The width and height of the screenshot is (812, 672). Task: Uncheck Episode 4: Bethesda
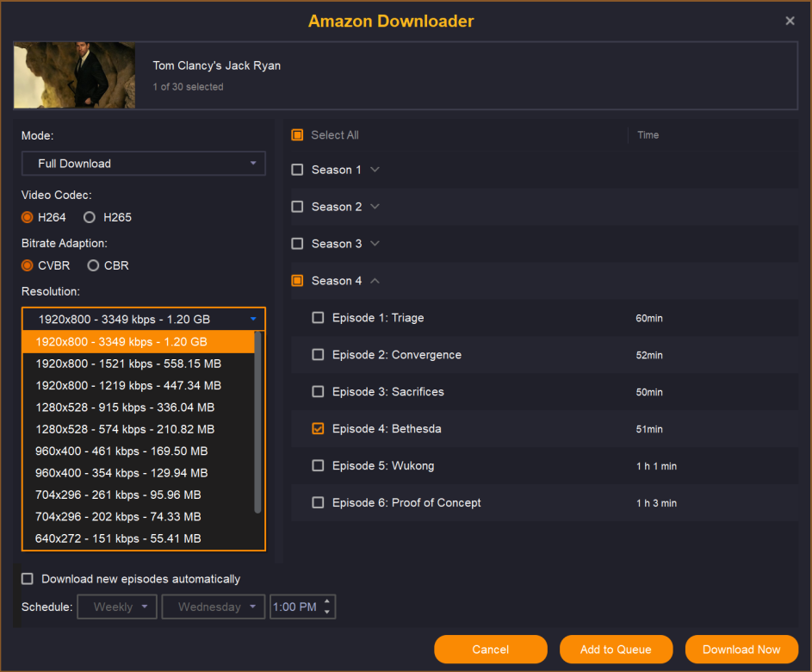point(318,428)
